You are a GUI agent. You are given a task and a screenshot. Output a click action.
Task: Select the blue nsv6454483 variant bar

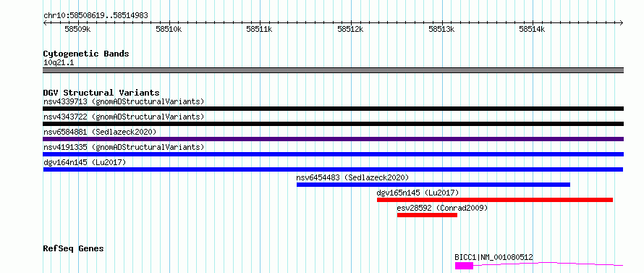tap(433, 185)
